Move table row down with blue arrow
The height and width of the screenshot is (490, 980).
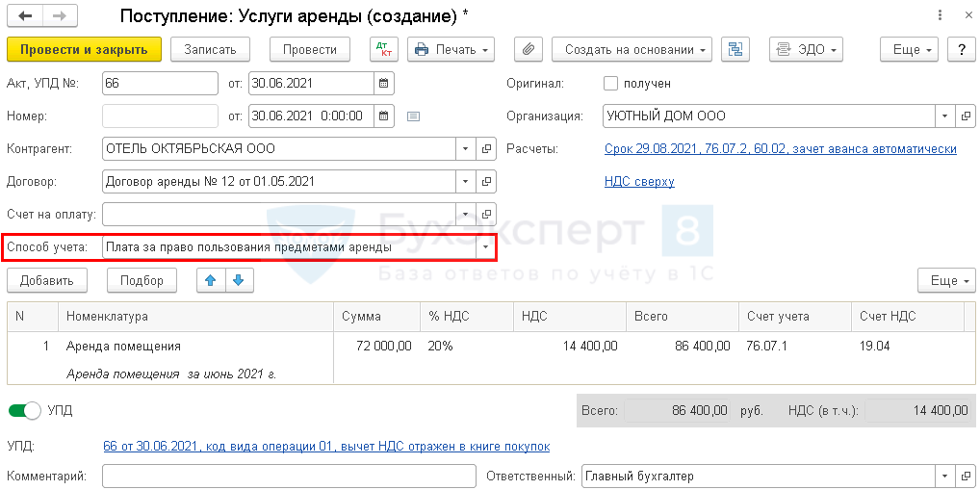(x=239, y=281)
